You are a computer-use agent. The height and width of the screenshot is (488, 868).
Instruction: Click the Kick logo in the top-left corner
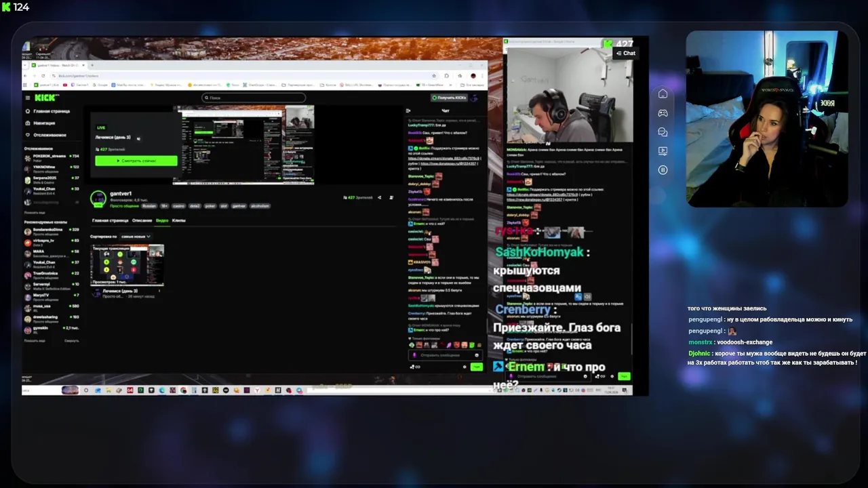point(7,7)
